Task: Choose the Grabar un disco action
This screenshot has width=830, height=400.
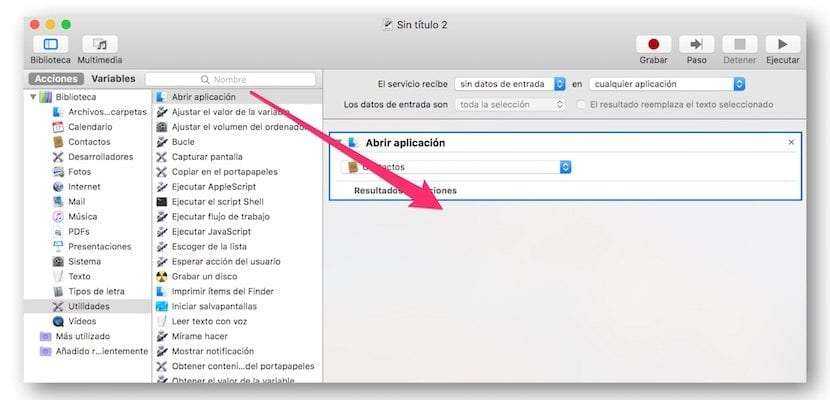Action: pyautogui.click(x=205, y=277)
